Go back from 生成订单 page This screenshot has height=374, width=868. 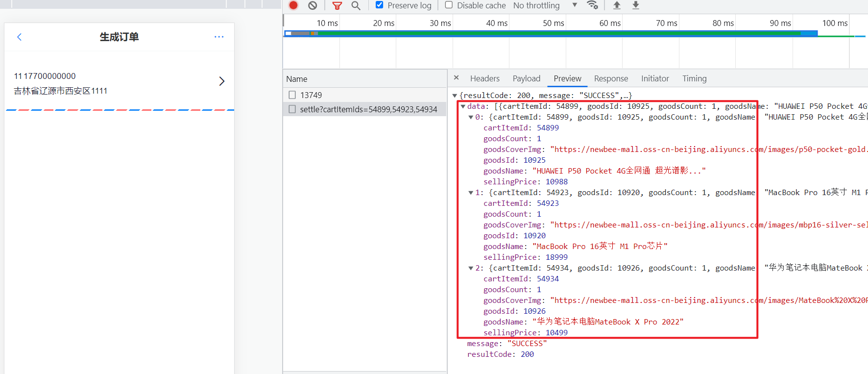(x=19, y=37)
